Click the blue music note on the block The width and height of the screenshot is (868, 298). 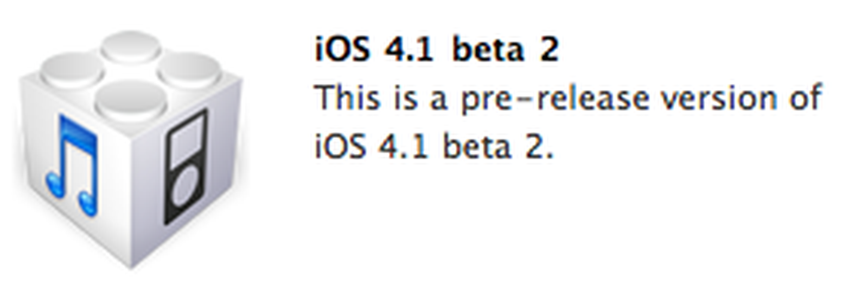(73, 165)
